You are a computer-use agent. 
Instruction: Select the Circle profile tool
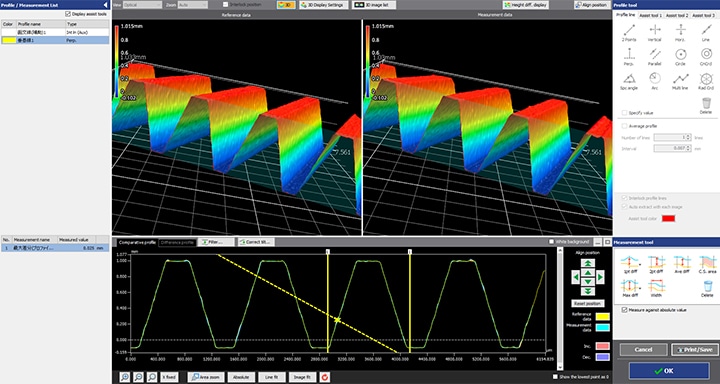pos(681,57)
